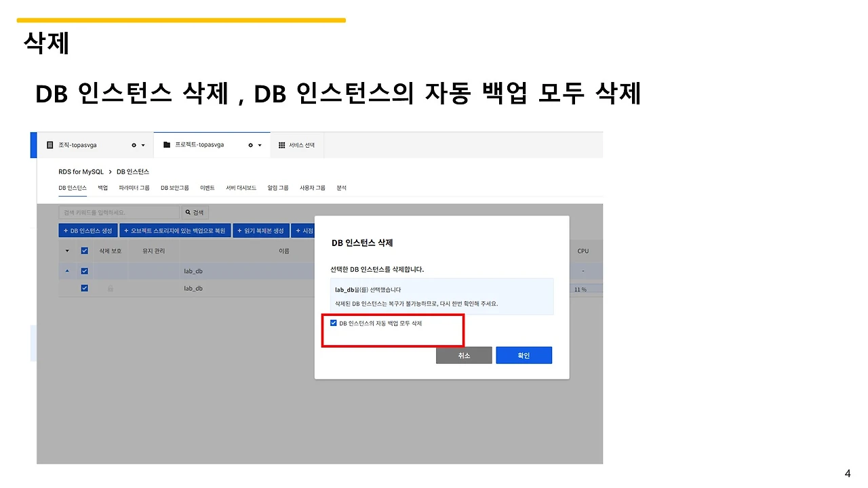Open the 파라미터 그룹 tab
The image size is (868, 488).
coord(134,188)
